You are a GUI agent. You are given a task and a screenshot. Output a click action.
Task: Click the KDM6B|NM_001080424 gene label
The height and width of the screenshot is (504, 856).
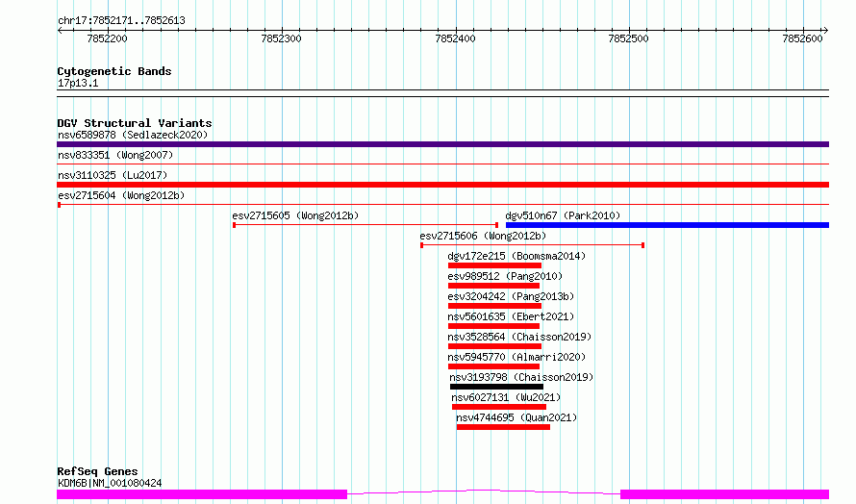coord(110,483)
